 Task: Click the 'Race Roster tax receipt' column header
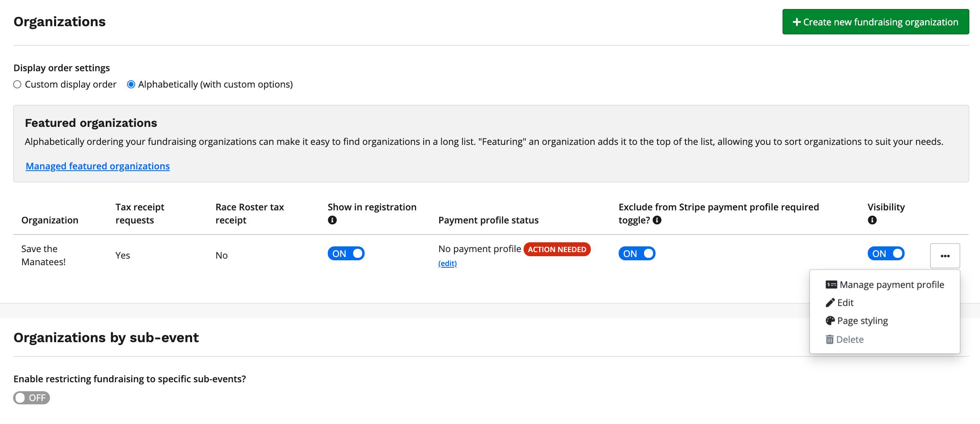[x=250, y=214]
